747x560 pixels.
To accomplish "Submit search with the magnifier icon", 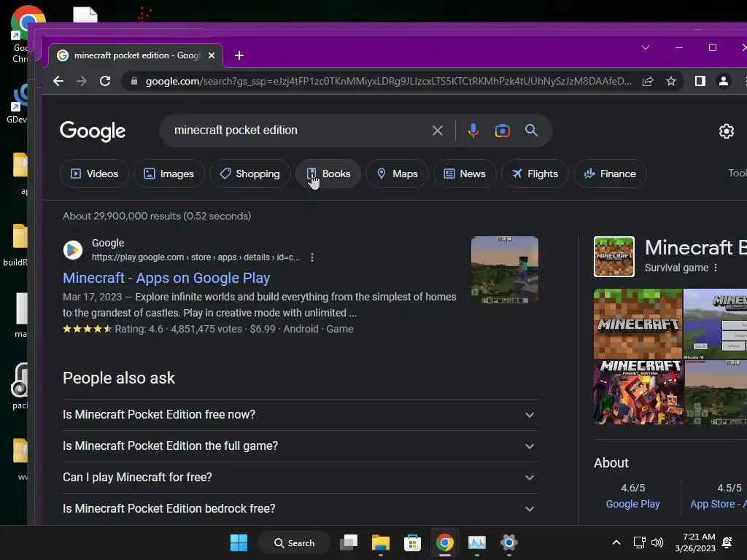I will pyautogui.click(x=531, y=131).
